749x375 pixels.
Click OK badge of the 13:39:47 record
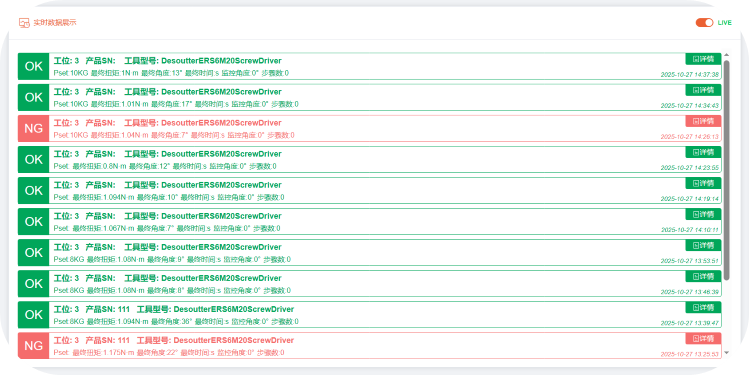click(x=33, y=315)
